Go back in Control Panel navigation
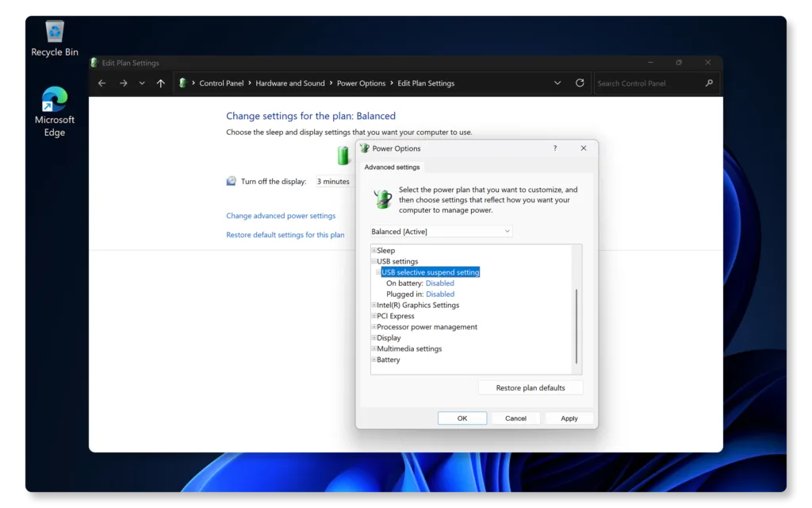The image size is (812, 508). pos(102,83)
